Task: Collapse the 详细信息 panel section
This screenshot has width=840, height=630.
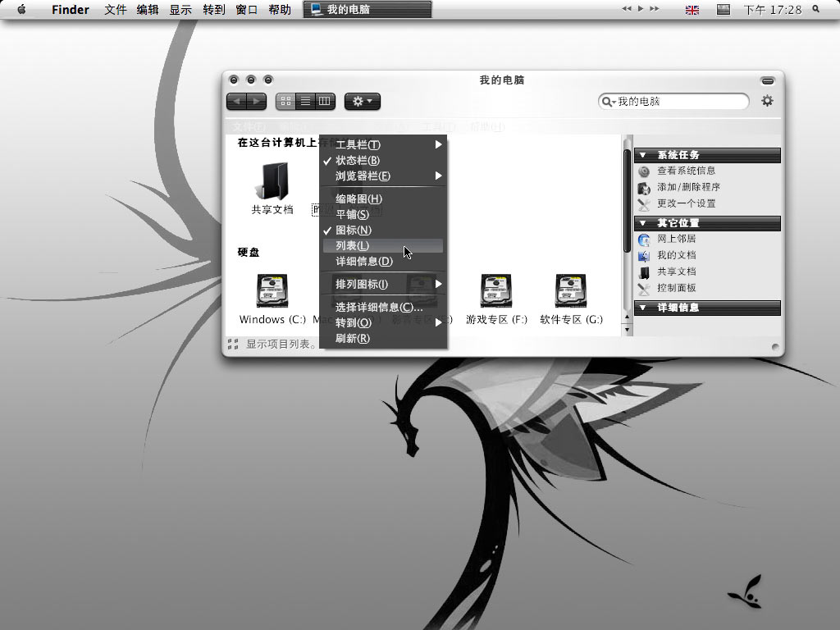Action: tap(707, 308)
